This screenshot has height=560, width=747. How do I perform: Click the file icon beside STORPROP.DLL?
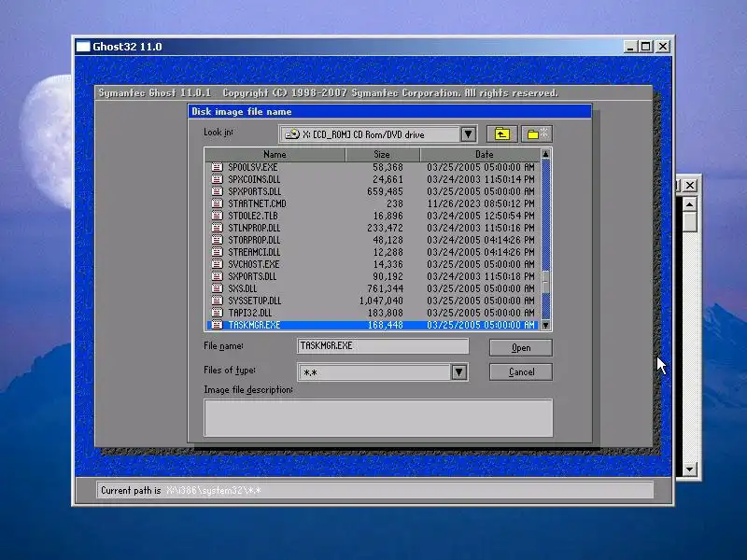coord(218,240)
